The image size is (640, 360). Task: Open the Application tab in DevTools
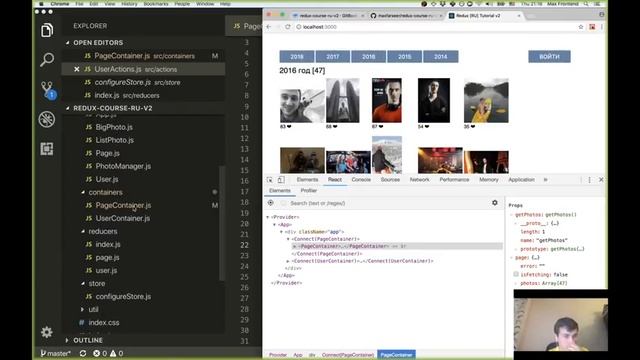pyautogui.click(x=521, y=180)
